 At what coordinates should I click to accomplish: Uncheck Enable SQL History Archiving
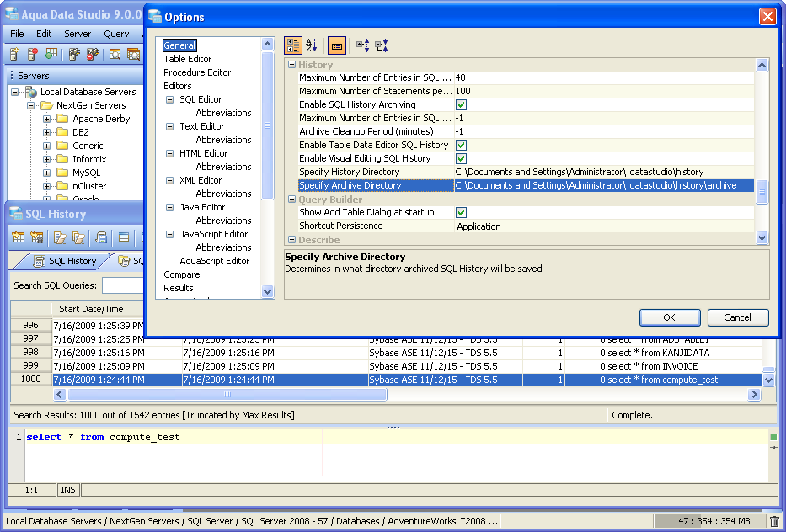pos(461,104)
